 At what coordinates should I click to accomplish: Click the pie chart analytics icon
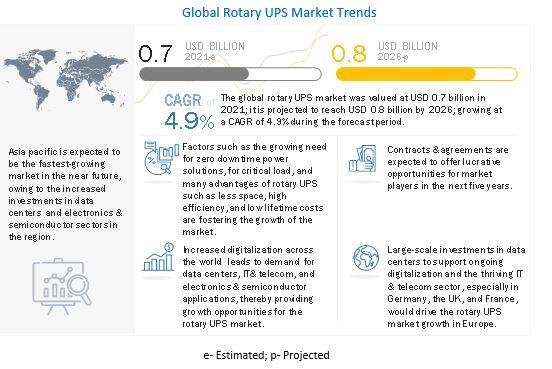click(x=161, y=158)
